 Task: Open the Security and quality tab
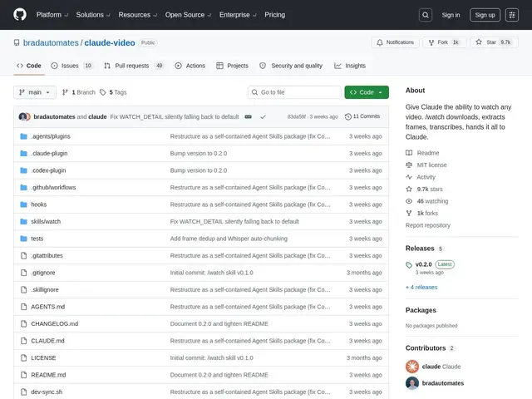pyautogui.click(x=291, y=66)
